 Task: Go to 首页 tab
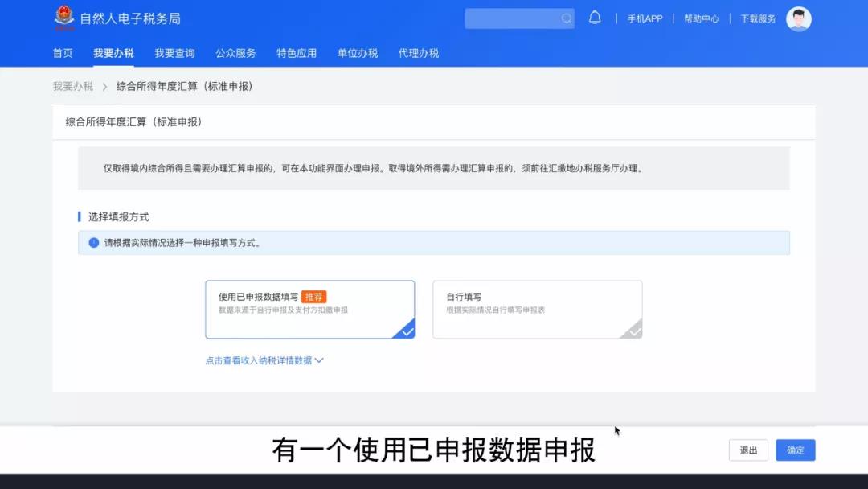(63, 53)
